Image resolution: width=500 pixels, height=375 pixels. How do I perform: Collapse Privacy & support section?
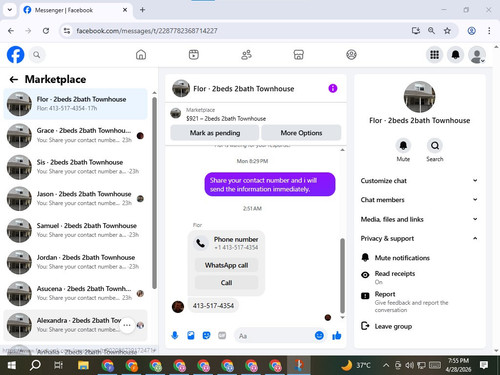[419, 238]
